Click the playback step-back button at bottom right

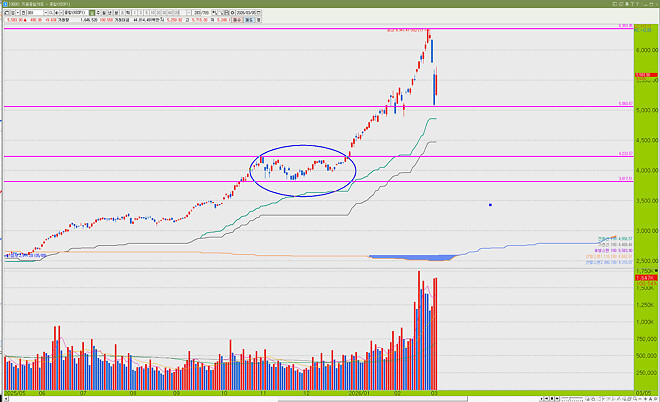pos(546,399)
